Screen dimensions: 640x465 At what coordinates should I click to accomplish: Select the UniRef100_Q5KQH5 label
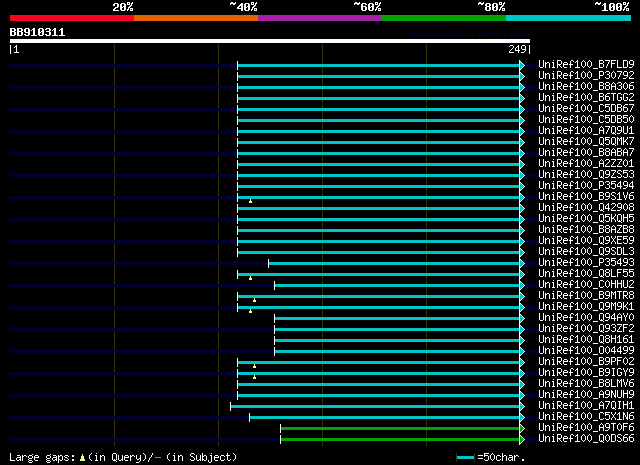(586, 218)
